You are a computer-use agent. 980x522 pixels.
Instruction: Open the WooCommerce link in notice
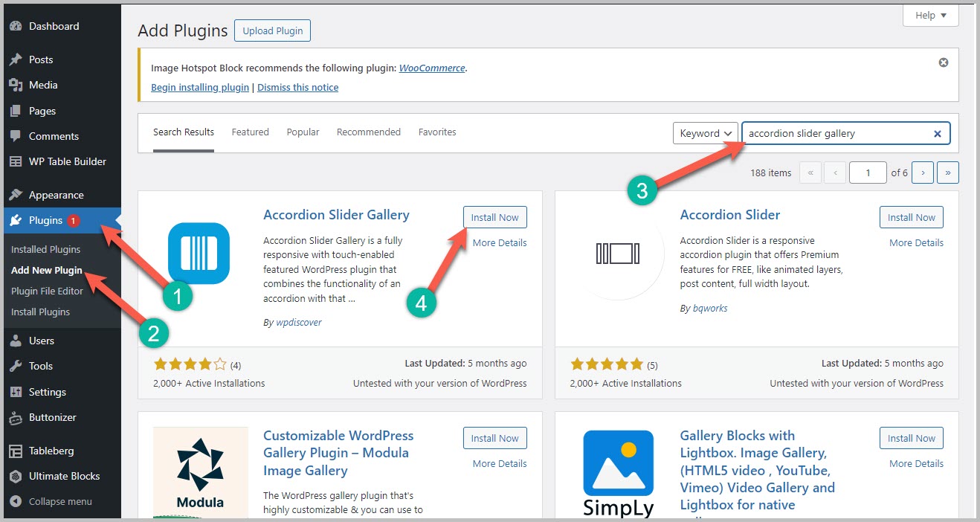(432, 68)
